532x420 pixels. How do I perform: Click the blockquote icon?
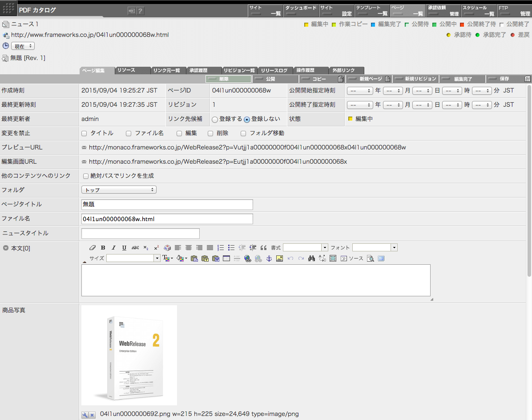coord(263,248)
